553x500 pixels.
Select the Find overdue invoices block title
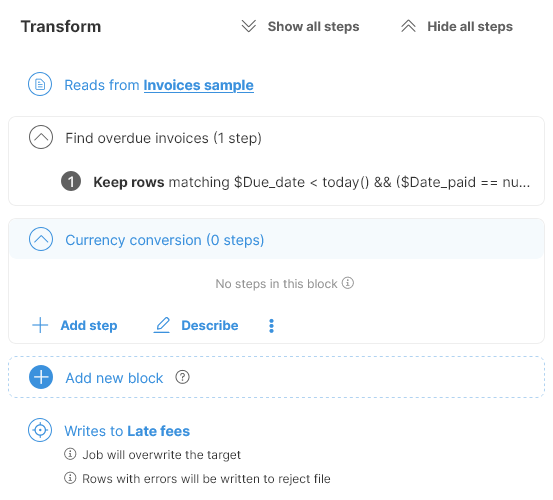pyautogui.click(x=164, y=138)
